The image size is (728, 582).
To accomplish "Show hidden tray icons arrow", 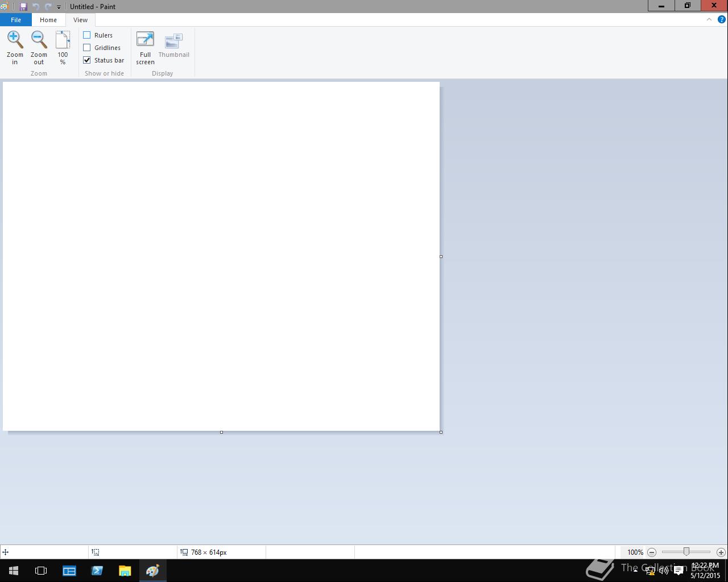I will (x=635, y=570).
